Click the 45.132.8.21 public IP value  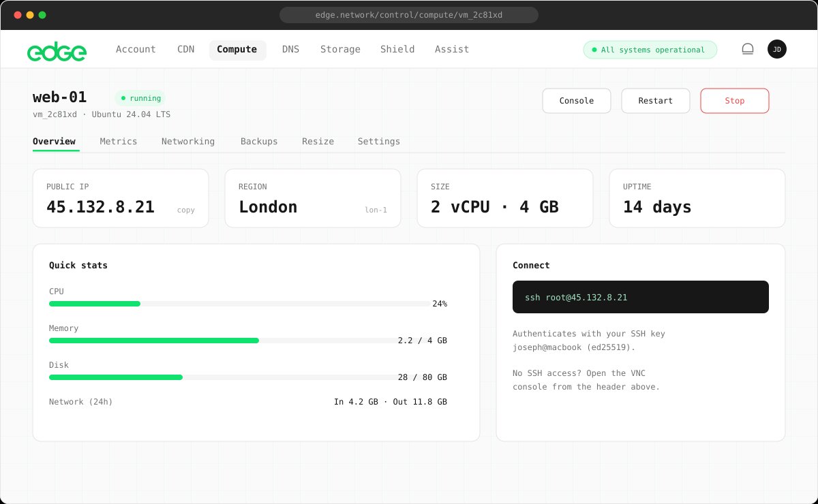point(100,206)
